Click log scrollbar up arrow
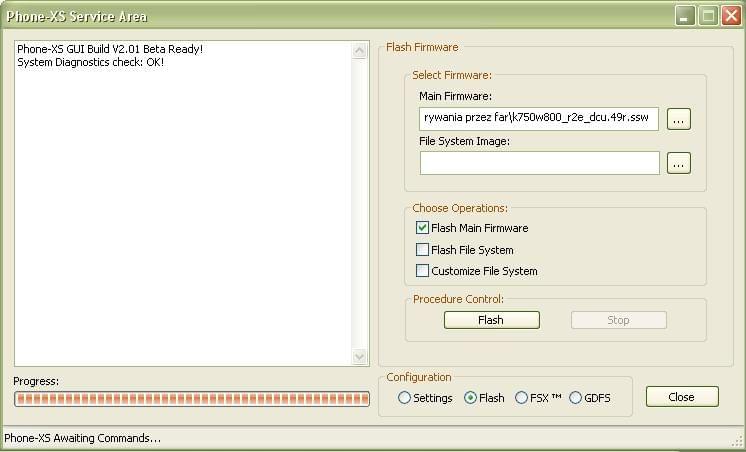Image resolution: width=746 pixels, height=452 pixels. click(x=360, y=50)
